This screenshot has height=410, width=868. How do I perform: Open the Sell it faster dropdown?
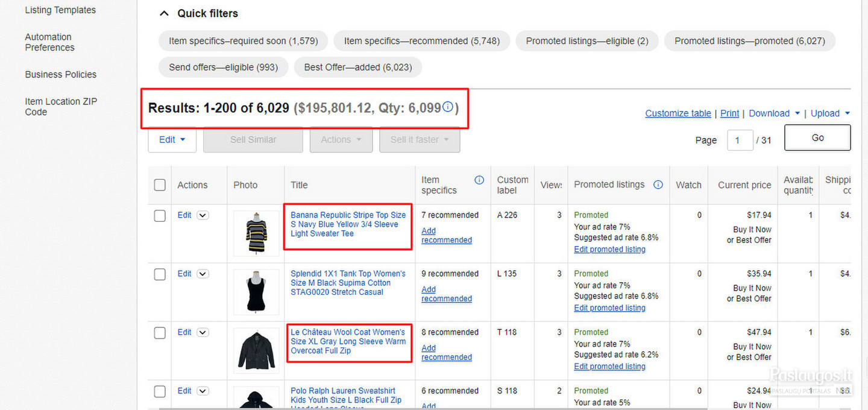[x=420, y=140]
